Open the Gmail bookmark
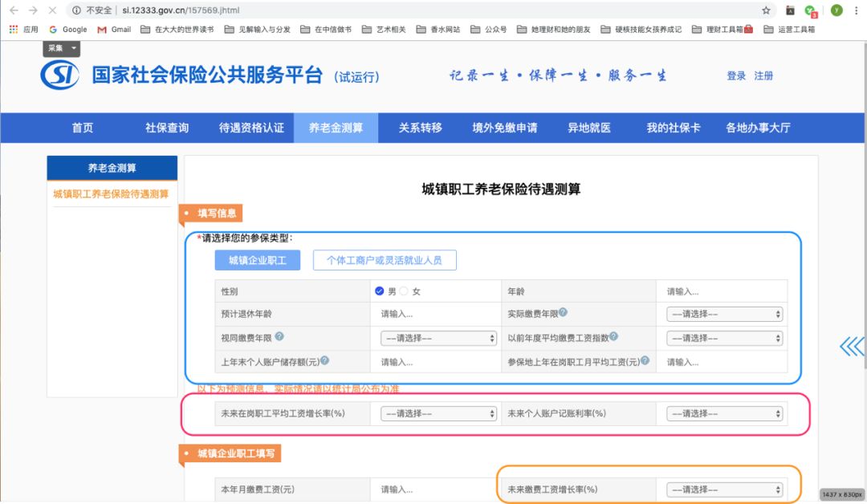Screen dimensions: 867x504 click(x=115, y=29)
